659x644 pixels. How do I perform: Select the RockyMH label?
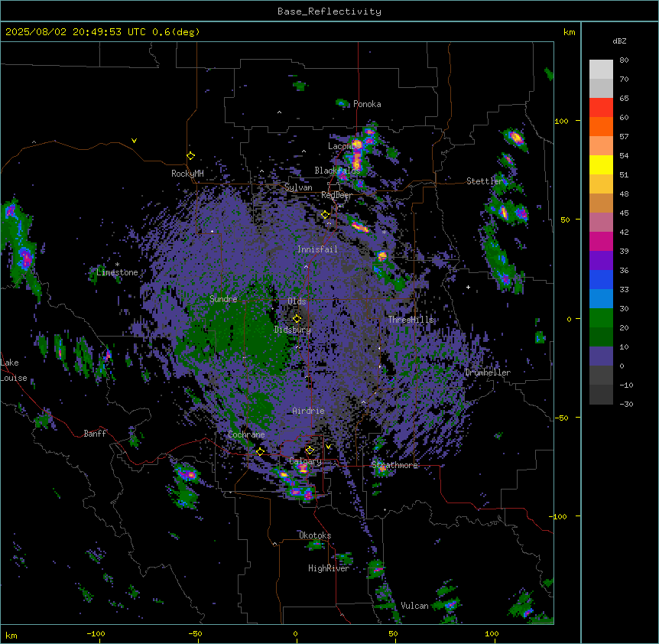tap(187, 174)
